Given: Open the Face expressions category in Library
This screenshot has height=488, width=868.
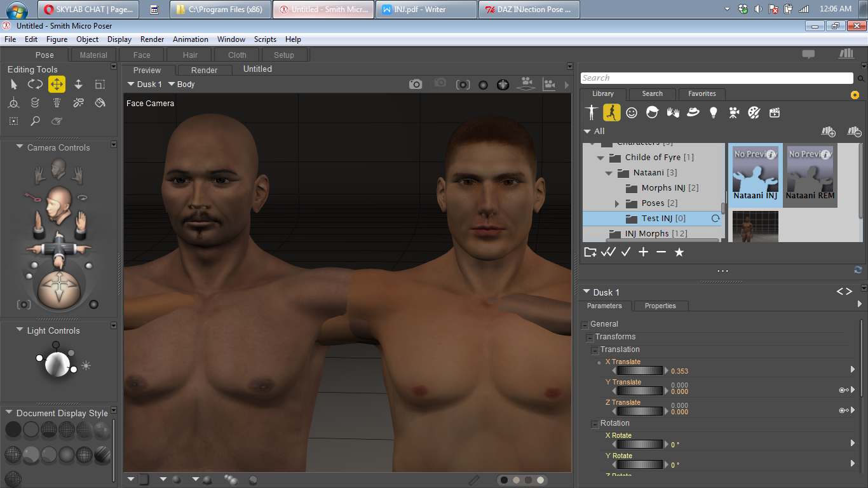Looking at the screenshot, I should (x=632, y=112).
